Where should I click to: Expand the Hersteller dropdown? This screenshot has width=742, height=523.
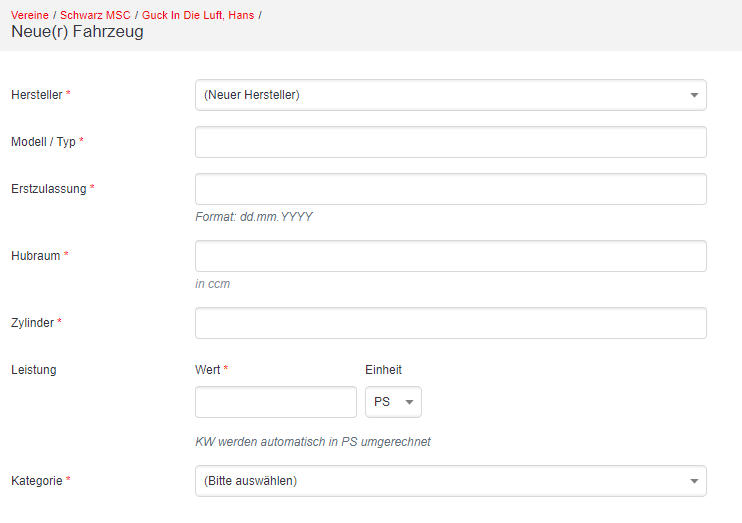pyautogui.click(x=450, y=95)
